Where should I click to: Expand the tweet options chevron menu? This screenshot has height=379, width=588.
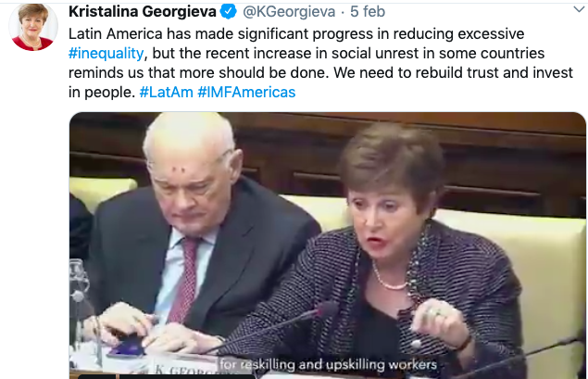580,10
